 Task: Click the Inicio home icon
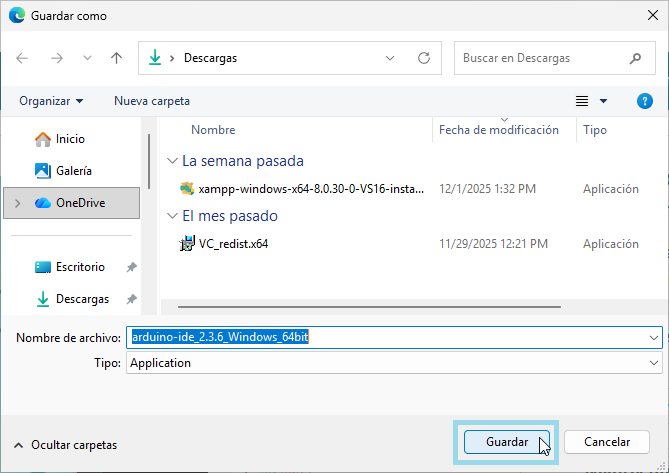pos(43,139)
